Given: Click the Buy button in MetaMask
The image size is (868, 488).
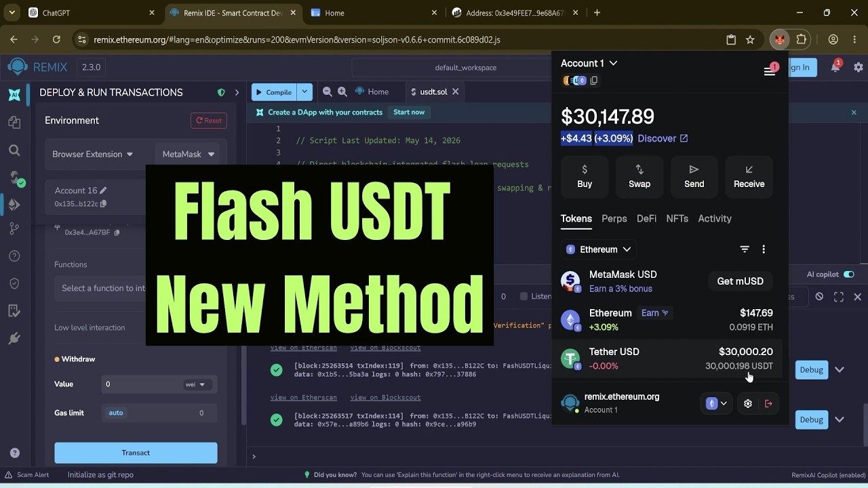Looking at the screenshot, I should pos(585,176).
